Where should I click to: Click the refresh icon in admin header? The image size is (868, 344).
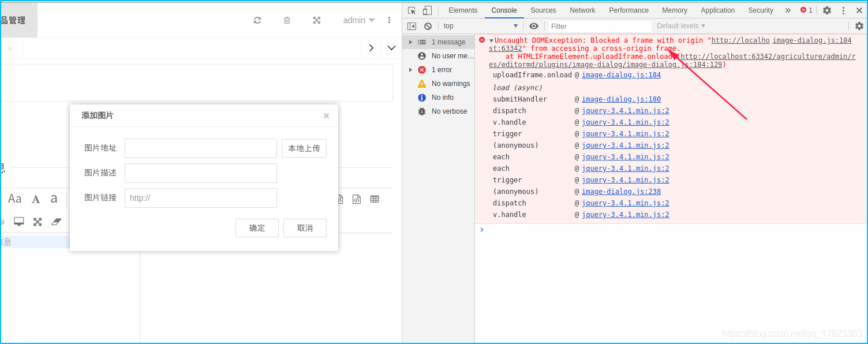click(257, 20)
